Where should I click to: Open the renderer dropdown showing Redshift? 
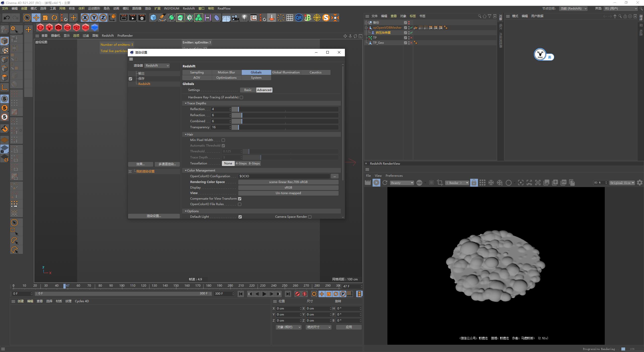[157, 65]
